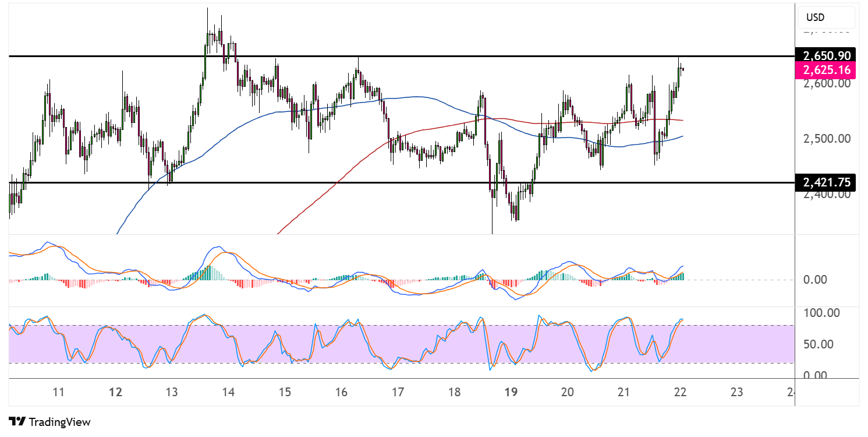Click the stochastic 100.00 axis label
This screenshot has width=868, height=437.
tap(821, 313)
